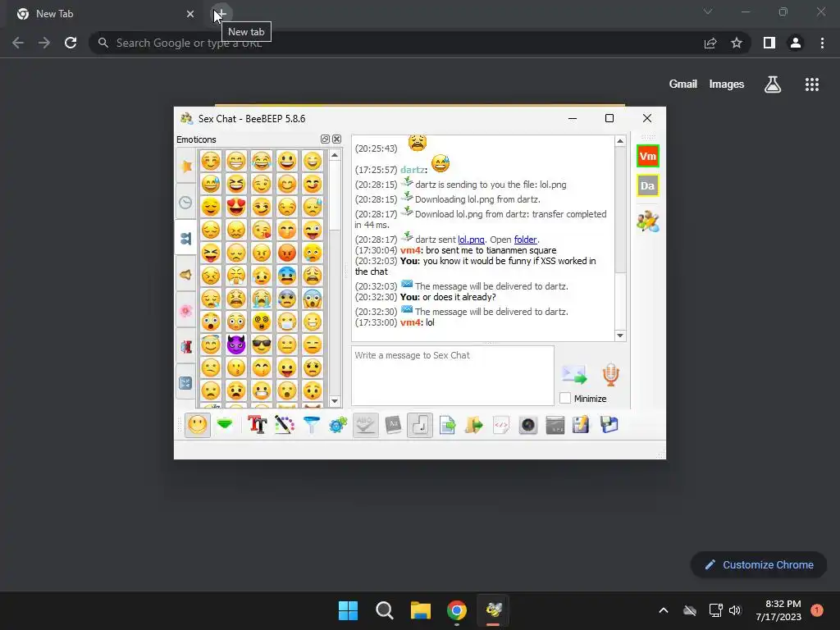840x630 pixels.
Task: Click the dark clapperboard toolbar icon
Action: pos(555,425)
